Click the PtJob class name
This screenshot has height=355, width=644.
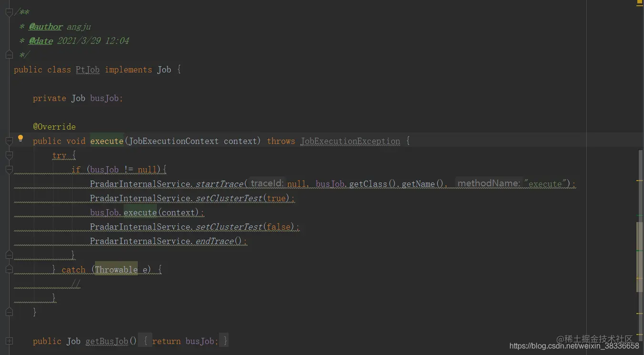[x=88, y=70]
